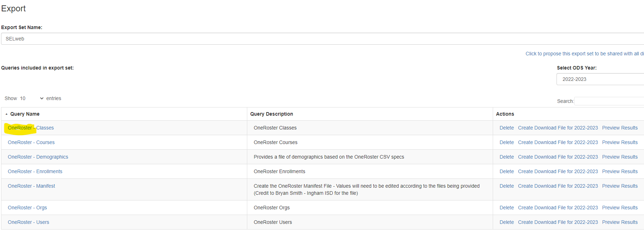The width and height of the screenshot is (644, 237).
Task: Open the OneRoster - Demographics query
Action: (x=38, y=157)
